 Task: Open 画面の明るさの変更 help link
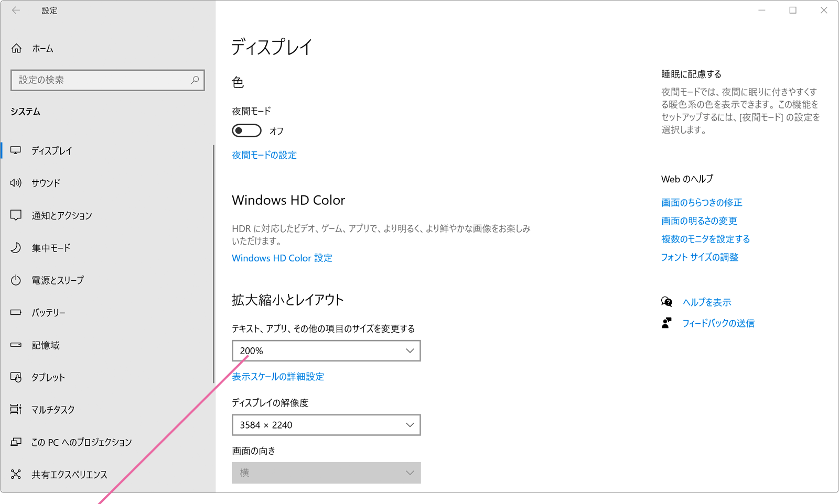pyautogui.click(x=699, y=221)
